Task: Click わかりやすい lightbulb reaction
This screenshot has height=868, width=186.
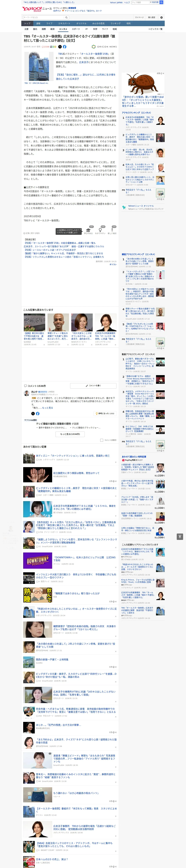Action: 100,230
